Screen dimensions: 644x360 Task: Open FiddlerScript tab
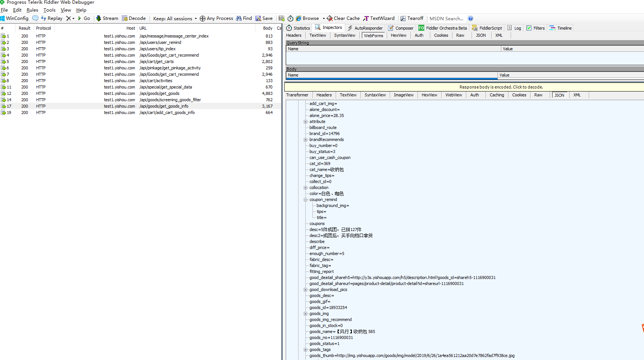click(x=487, y=28)
